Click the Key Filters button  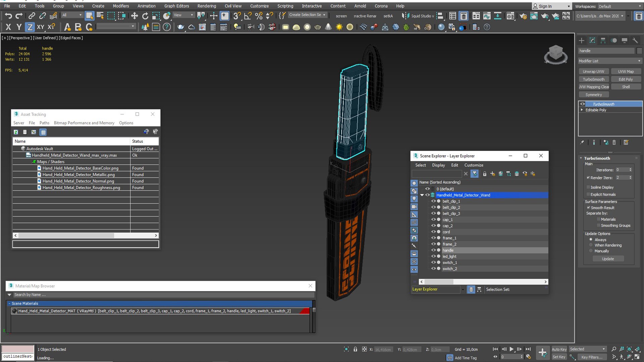(592, 357)
